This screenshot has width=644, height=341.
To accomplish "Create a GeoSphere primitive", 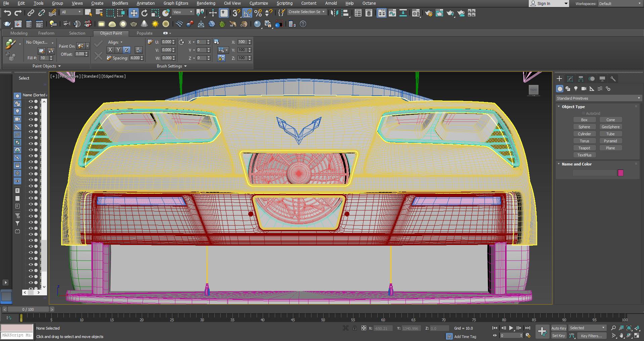I will (610, 127).
